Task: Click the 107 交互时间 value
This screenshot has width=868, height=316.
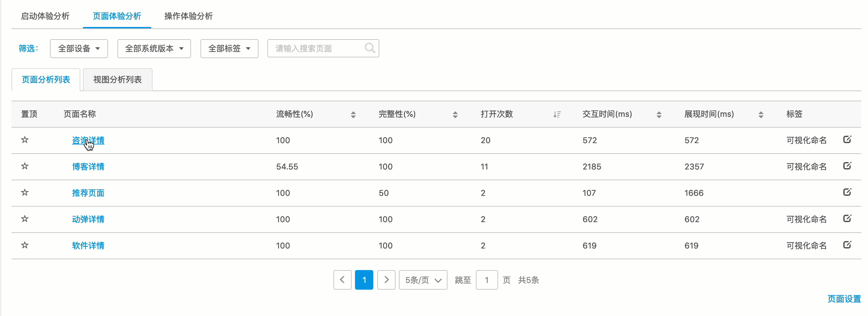Action: 589,193
